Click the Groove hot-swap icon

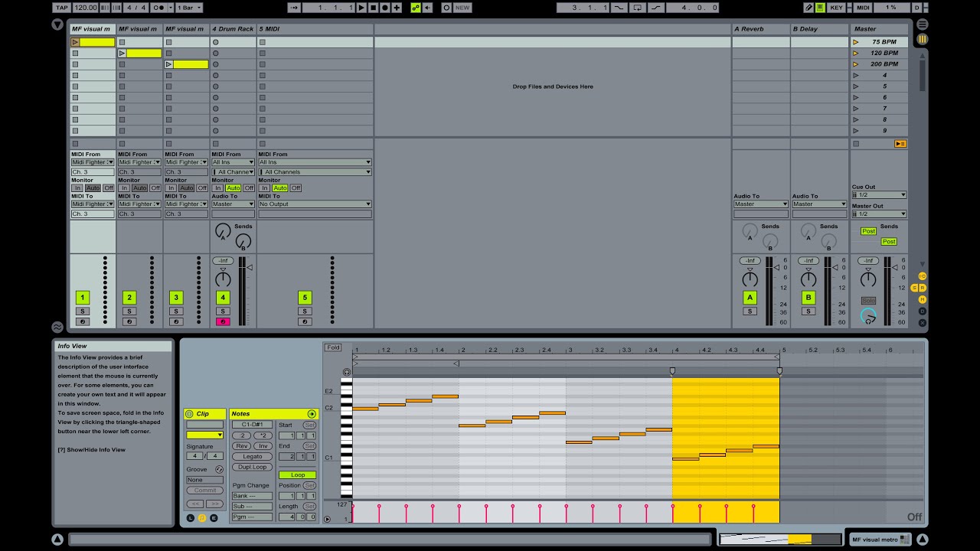[x=219, y=469]
